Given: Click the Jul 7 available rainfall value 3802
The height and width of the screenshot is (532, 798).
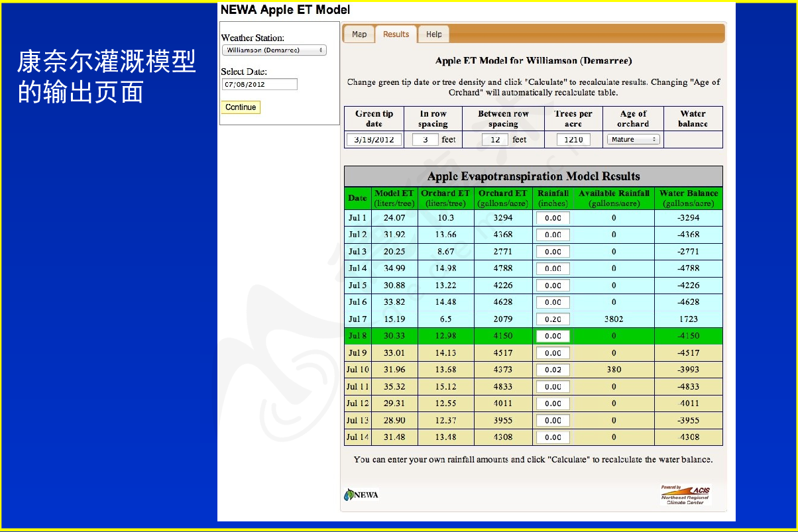Looking at the screenshot, I should pos(614,319).
